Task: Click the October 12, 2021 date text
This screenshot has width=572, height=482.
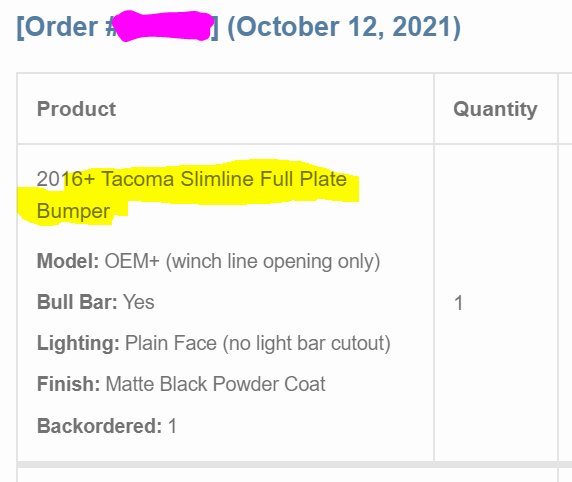Action: point(344,27)
